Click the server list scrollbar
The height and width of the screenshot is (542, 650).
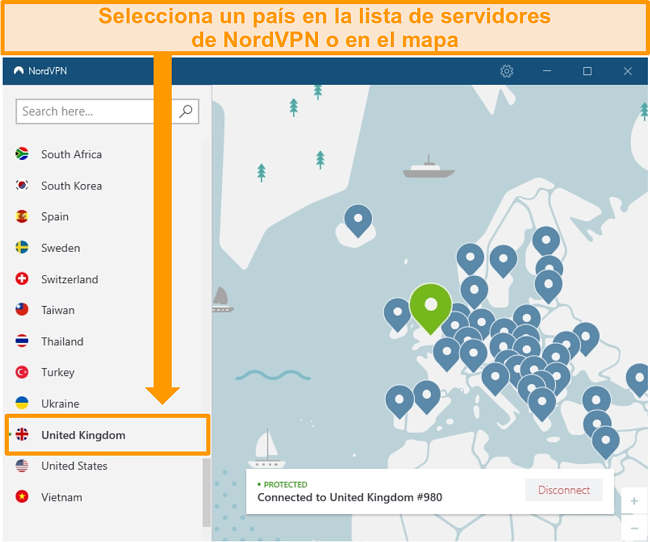(x=206, y=492)
